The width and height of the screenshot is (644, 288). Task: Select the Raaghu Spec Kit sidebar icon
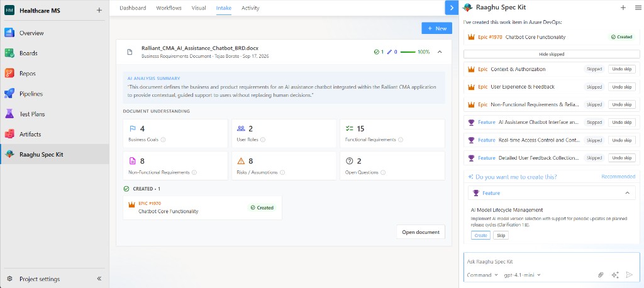9,155
